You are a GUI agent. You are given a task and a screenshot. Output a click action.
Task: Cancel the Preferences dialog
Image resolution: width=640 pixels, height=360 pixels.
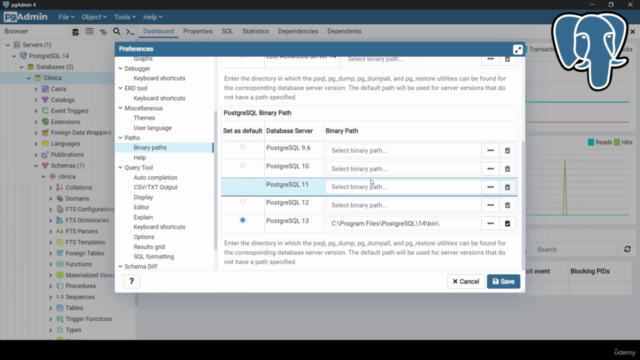(x=466, y=281)
